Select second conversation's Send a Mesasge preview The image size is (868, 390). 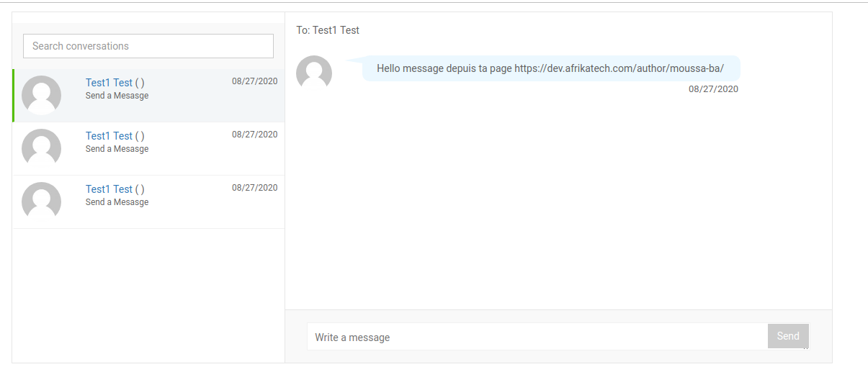[x=117, y=149]
